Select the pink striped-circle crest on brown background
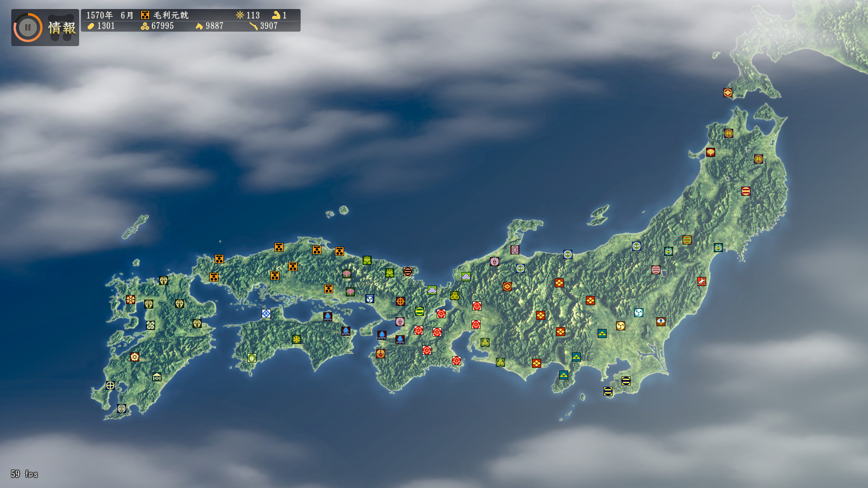 pyautogui.click(x=656, y=270)
